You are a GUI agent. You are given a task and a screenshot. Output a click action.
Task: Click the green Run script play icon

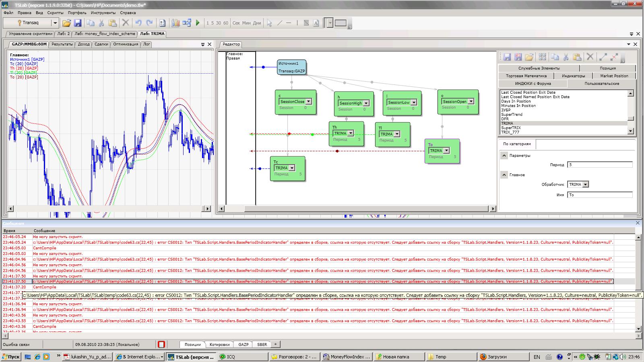pos(198,23)
